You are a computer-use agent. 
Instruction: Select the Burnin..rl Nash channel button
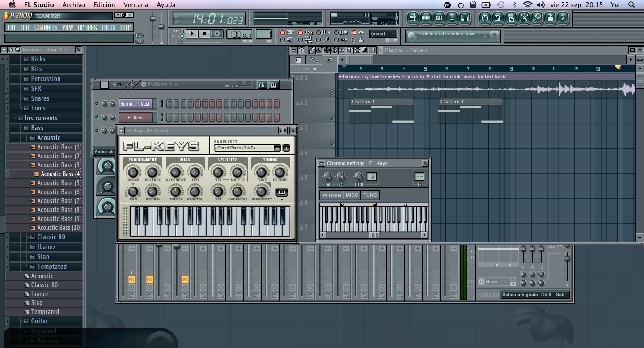[136, 104]
